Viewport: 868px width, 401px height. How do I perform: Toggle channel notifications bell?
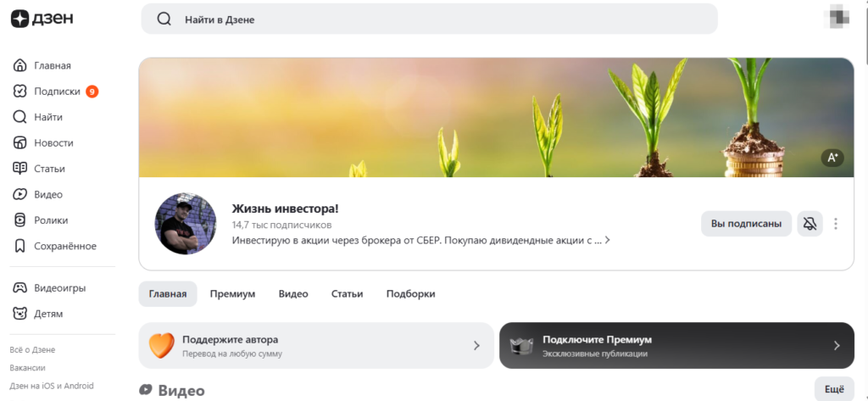coord(810,224)
